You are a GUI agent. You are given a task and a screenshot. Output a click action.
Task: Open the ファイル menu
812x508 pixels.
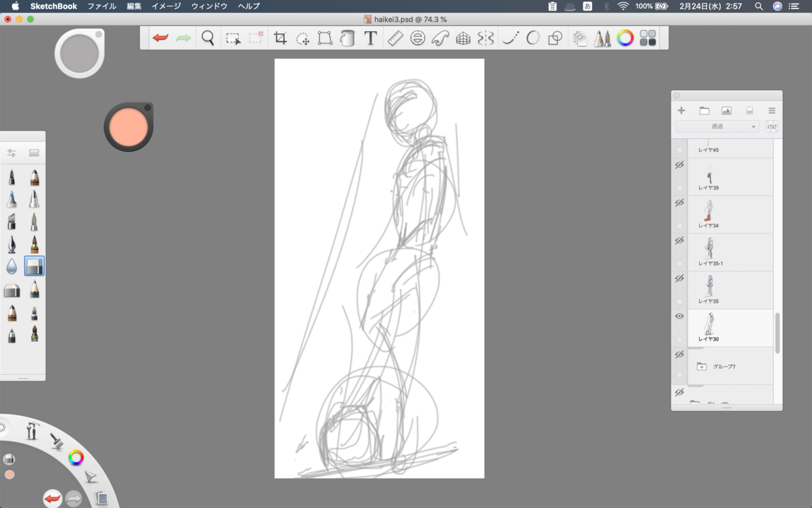click(x=101, y=6)
